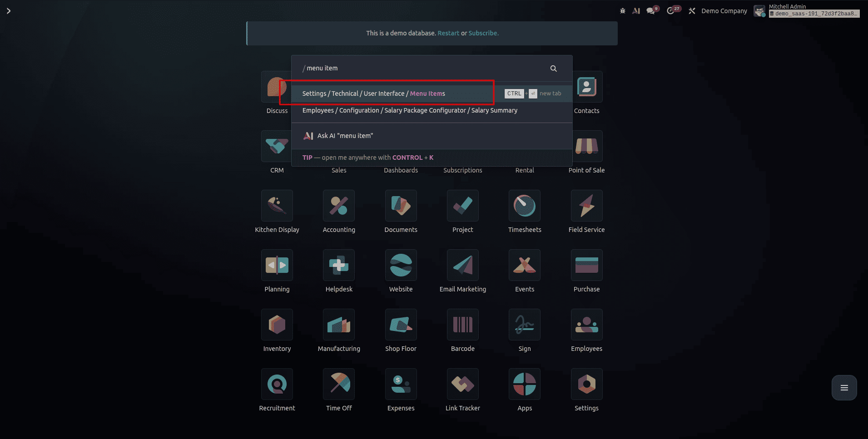Open the messages bubble showing 9 notifications
The width and height of the screenshot is (868, 439).
[x=652, y=10]
